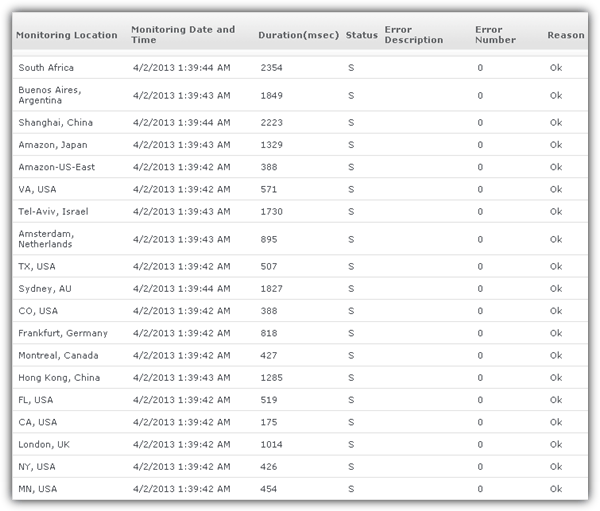Viewport: 600px width, 511px height.
Task: Select the Buenos Aires, Argentina location cell
Action: click(50, 95)
